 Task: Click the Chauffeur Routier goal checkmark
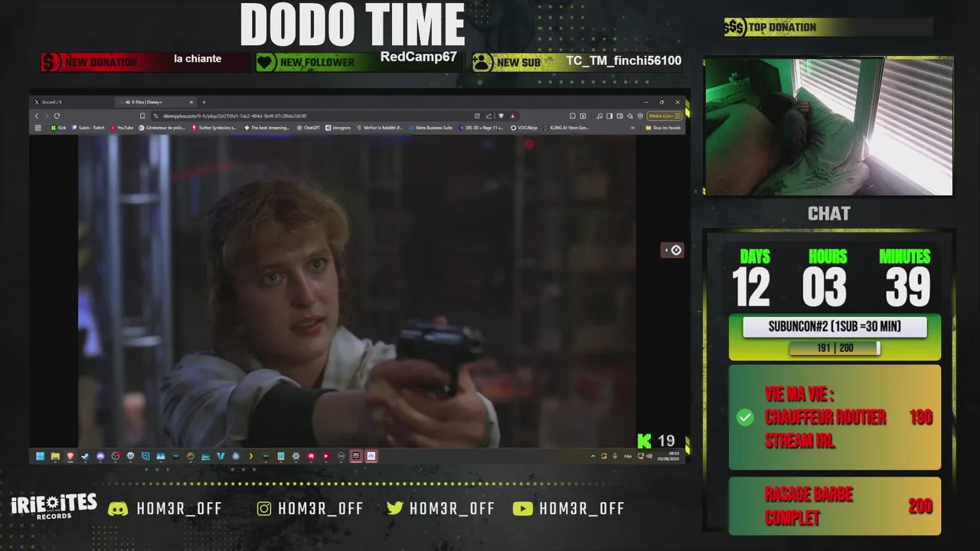745,417
